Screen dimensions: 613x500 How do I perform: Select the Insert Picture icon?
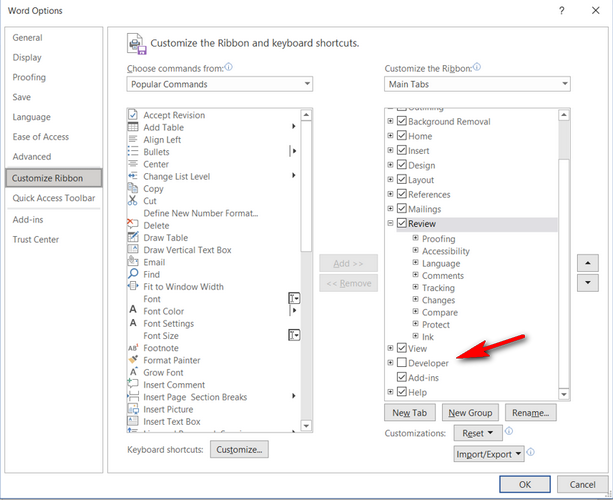(x=133, y=409)
